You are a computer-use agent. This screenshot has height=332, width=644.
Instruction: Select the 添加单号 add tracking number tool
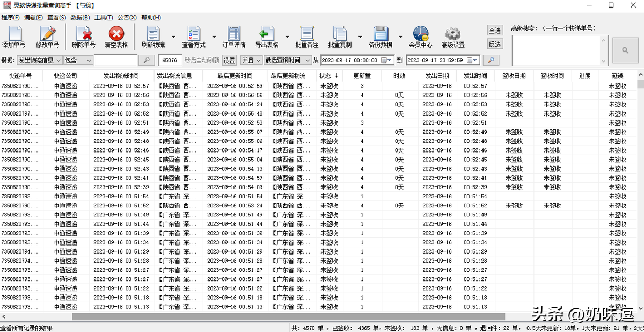click(x=14, y=37)
